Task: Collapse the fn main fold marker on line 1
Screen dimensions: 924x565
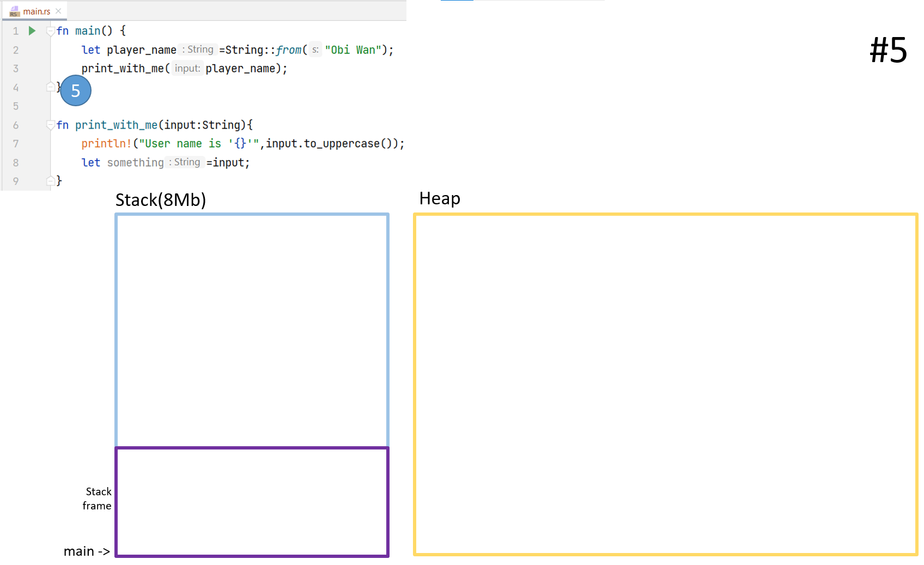Action: pyautogui.click(x=50, y=31)
